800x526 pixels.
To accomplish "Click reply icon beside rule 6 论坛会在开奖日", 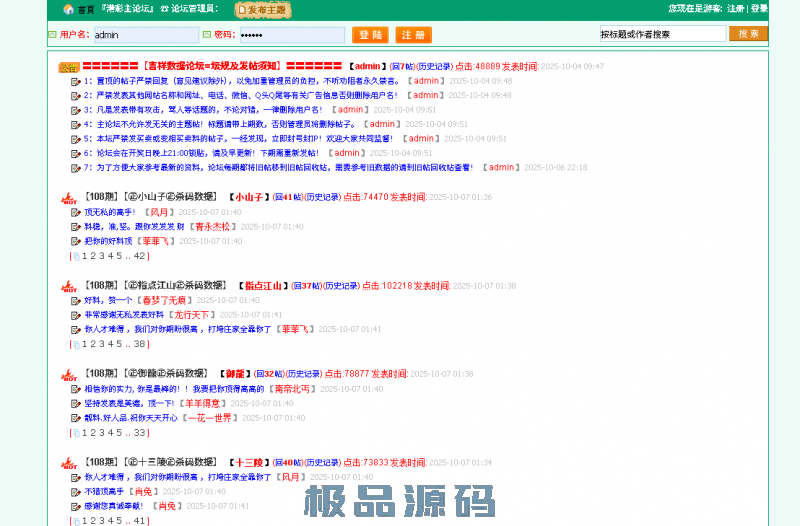I will click(x=76, y=154).
